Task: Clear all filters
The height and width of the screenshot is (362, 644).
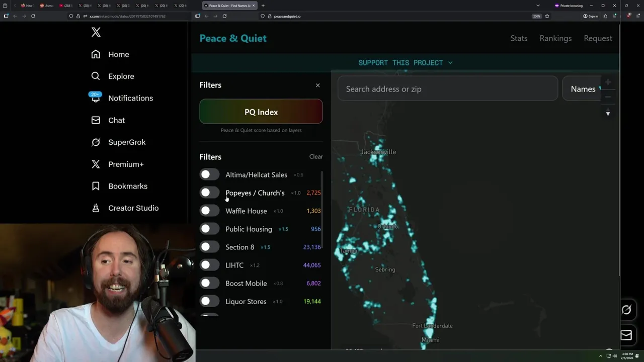Action: (316, 156)
